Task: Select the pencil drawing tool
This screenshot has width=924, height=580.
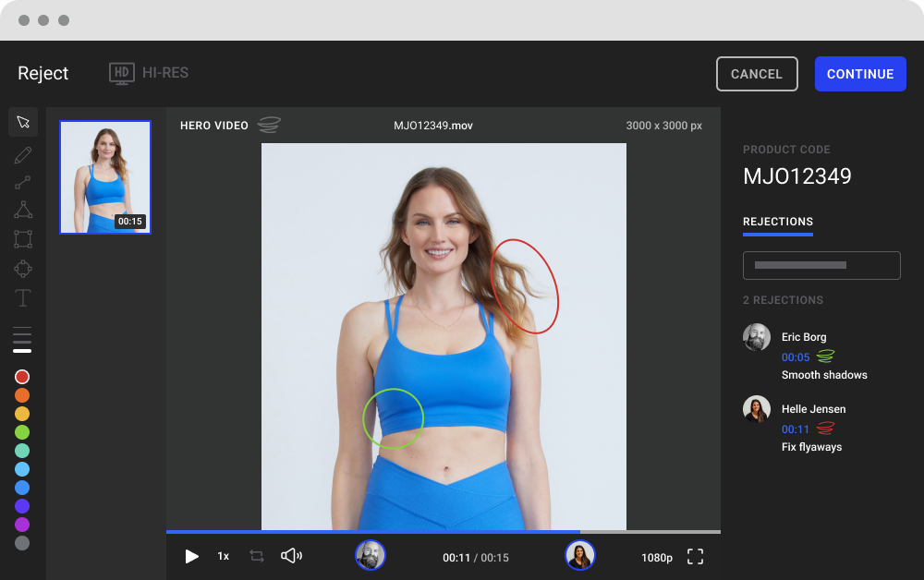Action: [23, 154]
